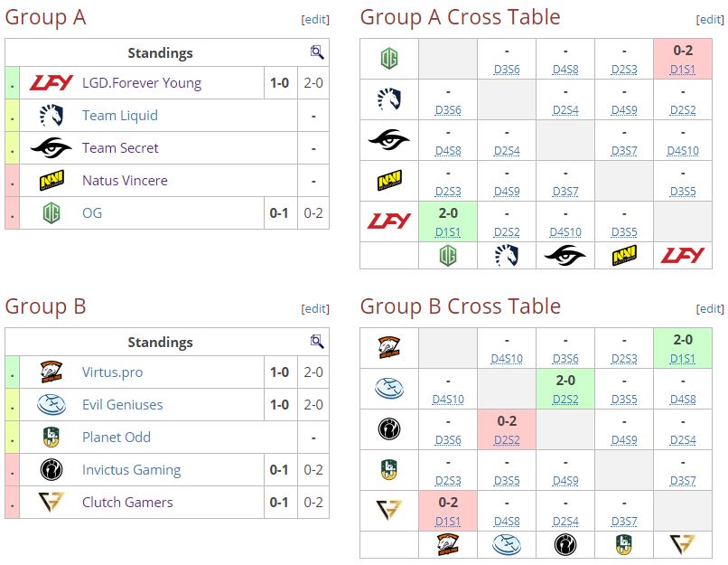Image resolution: width=728 pixels, height=565 pixels.
Task: Click the magnifier icon in Group A Standings
Action: [x=317, y=52]
